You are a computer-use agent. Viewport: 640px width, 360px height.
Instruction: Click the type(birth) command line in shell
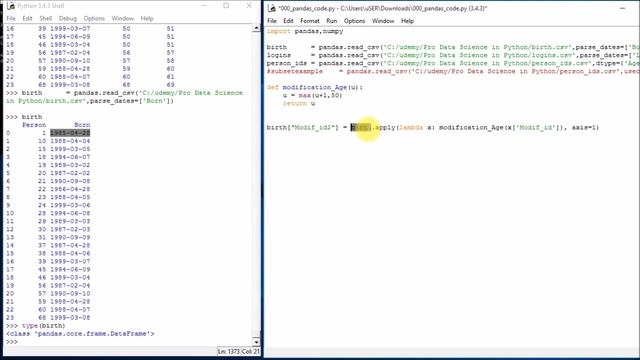36,326
